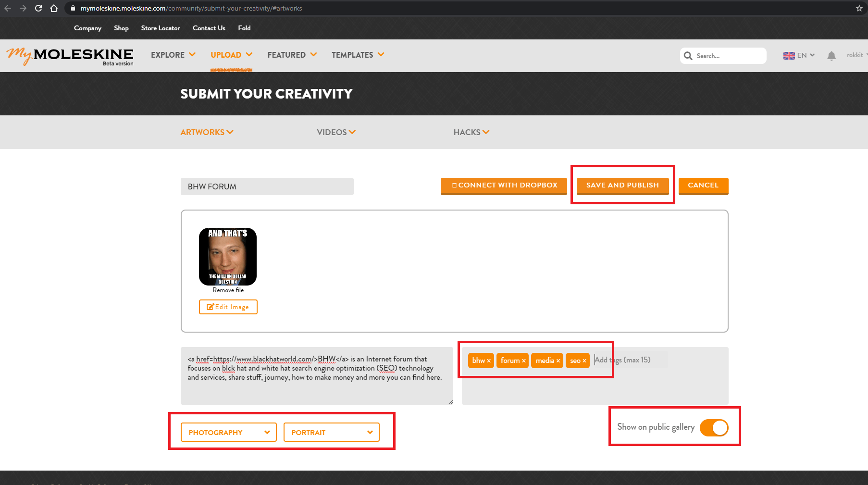Click Save and Publish button
The width and height of the screenshot is (868, 485).
click(623, 186)
